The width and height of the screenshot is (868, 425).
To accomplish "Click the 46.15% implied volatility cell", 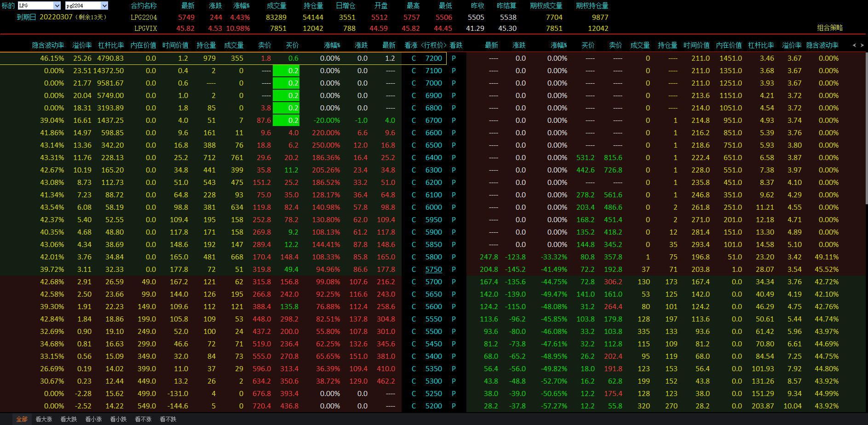I will (52, 58).
